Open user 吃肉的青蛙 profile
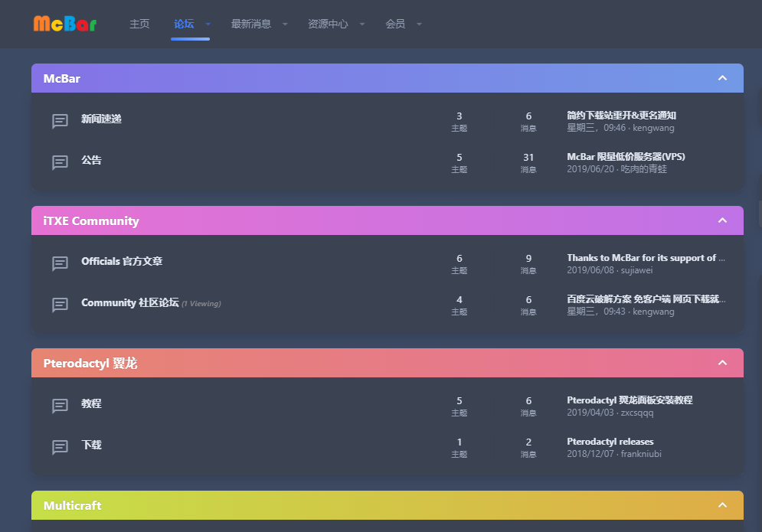 (644, 168)
